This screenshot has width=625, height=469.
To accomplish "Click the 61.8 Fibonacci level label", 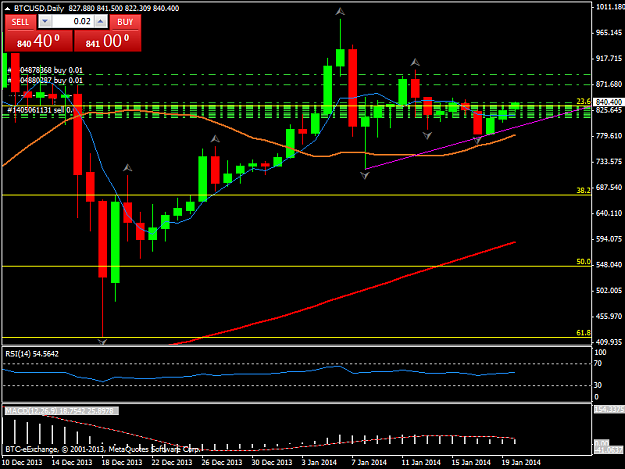I will pyautogui.click(x=583, y=333).
